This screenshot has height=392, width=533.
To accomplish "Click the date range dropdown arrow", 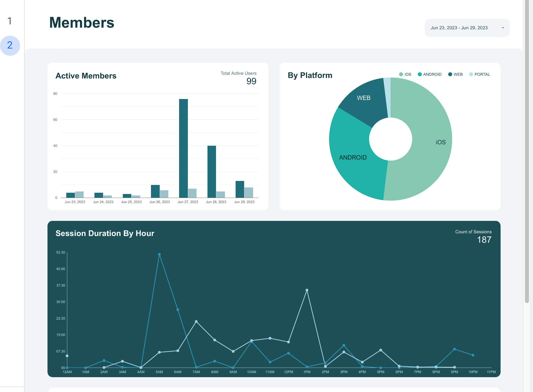I will [503, 28].
